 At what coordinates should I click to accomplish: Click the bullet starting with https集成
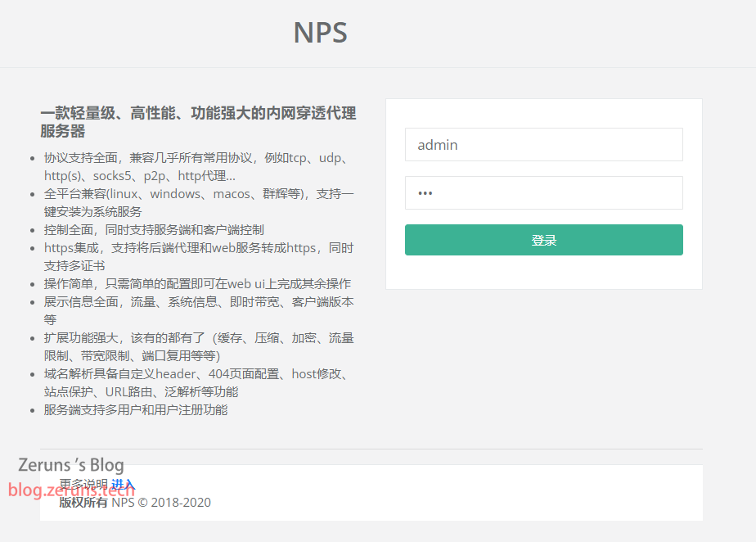point(199,257)
